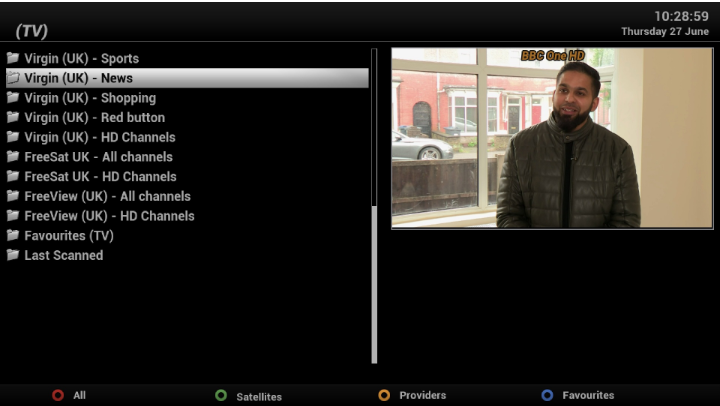Click folder icon beside Virgin (UK) - News

pyautogui.click(x=13, y=78)
